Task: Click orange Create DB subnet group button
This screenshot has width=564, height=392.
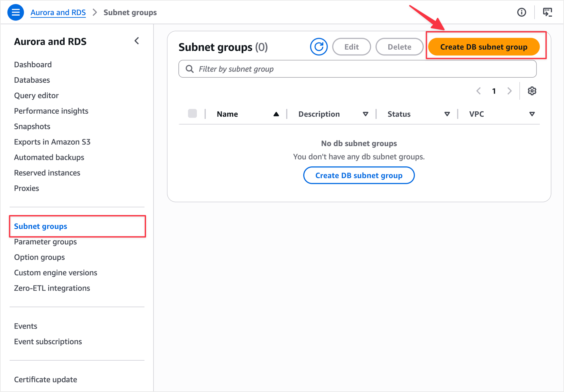Action: (483, 47)
